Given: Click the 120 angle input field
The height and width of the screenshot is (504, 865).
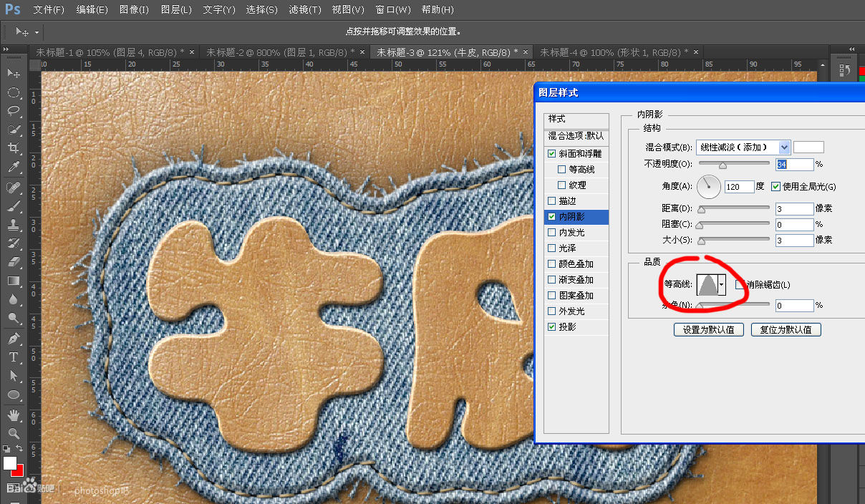Looking at the screenshot, I should (739, 187).
